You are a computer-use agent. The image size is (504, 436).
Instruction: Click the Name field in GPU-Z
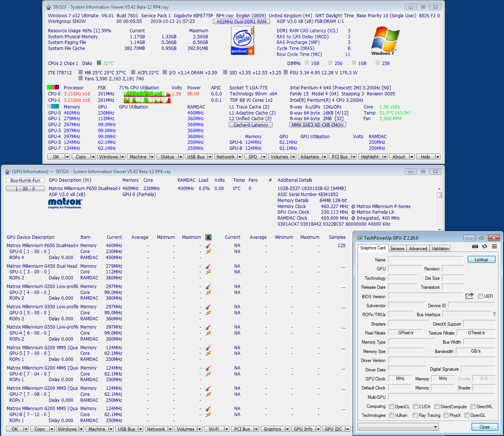(x=426, y=259)
